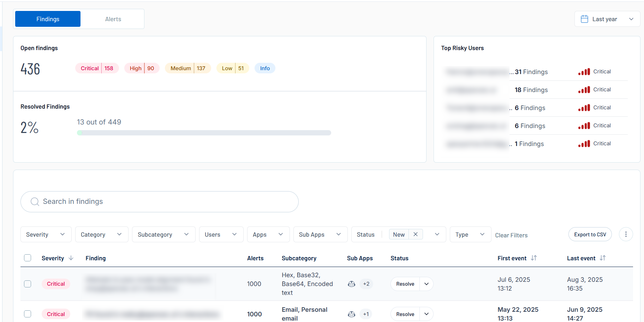The image size is (644, 322).
Task: Click the sub app icon in first row
Action: click(351, 284)
